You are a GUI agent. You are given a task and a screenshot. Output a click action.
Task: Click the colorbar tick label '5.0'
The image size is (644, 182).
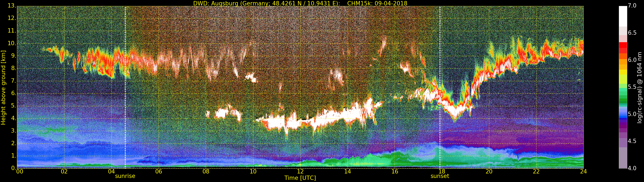632,114
